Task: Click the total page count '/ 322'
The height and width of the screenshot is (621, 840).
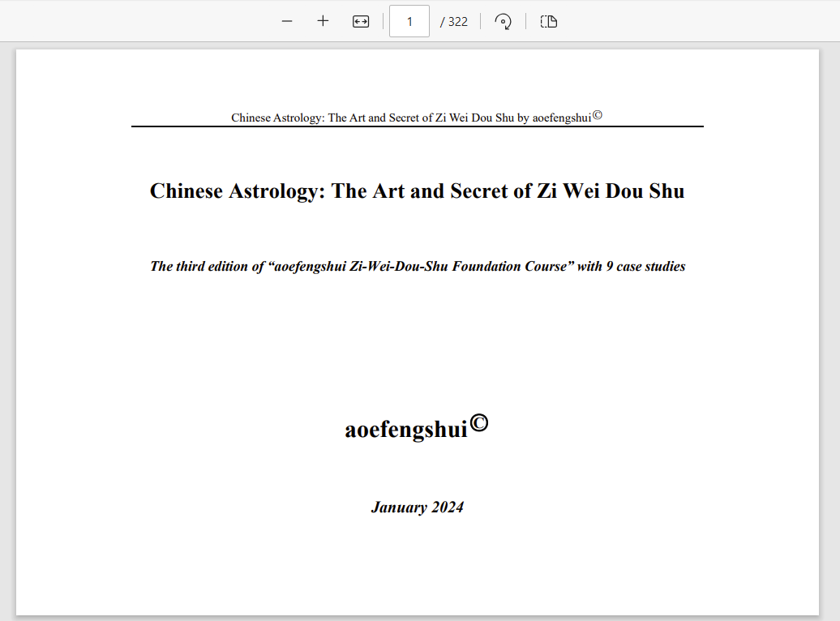Action: [x=454, y=22]
